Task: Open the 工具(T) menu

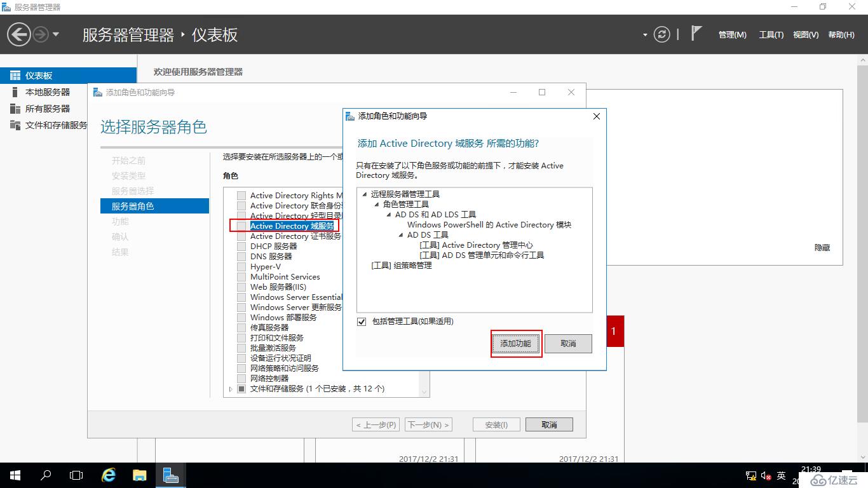Action: pyautogui.click(x=771, y=35)
